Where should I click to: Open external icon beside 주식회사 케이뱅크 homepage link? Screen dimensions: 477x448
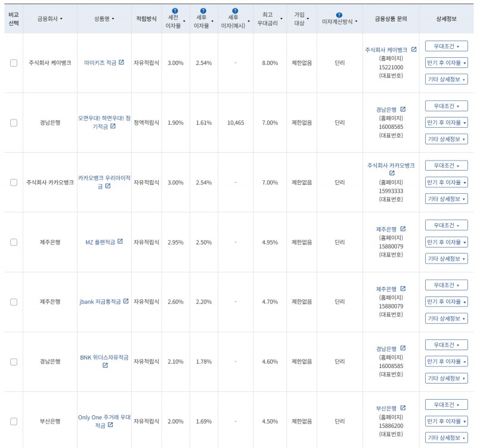point(414,50)
